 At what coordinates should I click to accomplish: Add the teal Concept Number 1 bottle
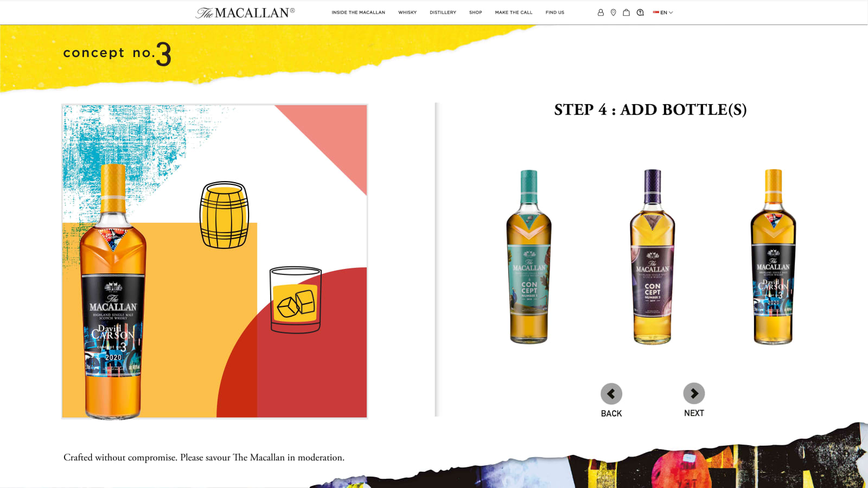(529, 256)
